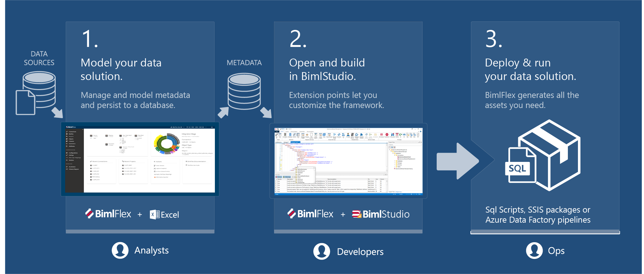
Task: Toggle the Warnings filter in BimlStudio error list
Action: coord(287,177)
